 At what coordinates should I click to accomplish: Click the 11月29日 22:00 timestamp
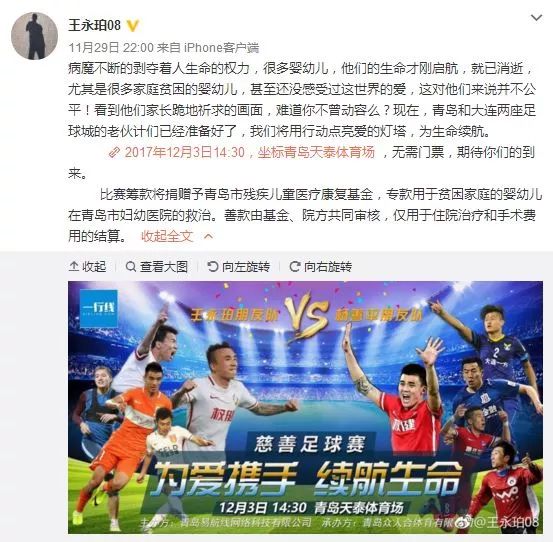pos(111,47)
